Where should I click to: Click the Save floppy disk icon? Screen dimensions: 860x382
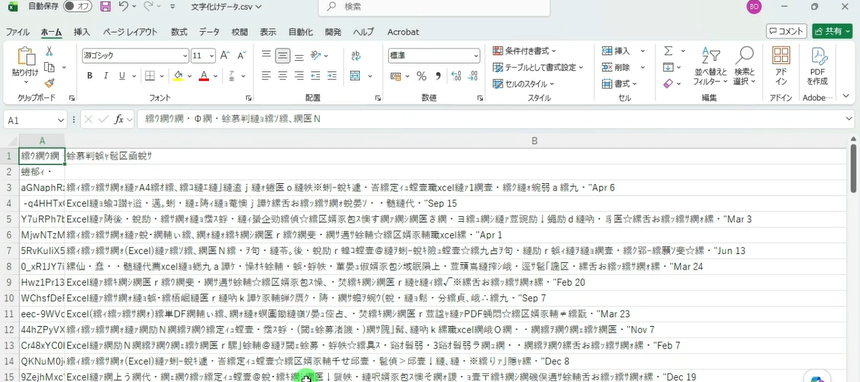click(105, 7)
